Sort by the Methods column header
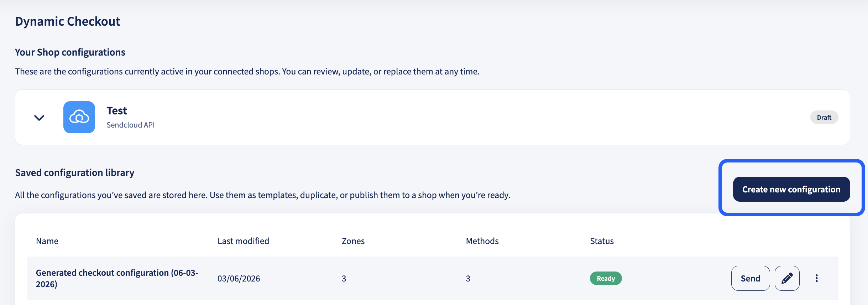Screen dimensions: 868x305 tap(482, 241)
